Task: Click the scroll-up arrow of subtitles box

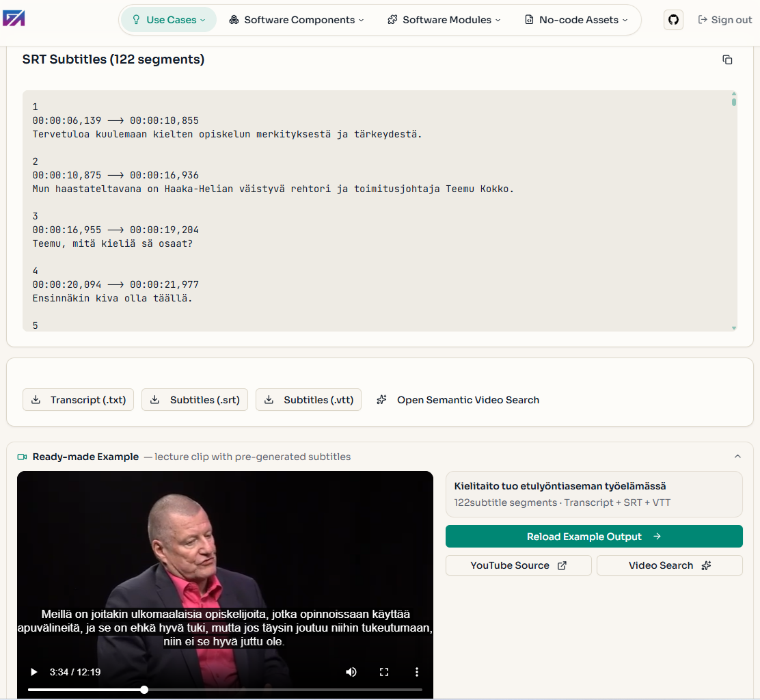Action: [x=734, y=94]
